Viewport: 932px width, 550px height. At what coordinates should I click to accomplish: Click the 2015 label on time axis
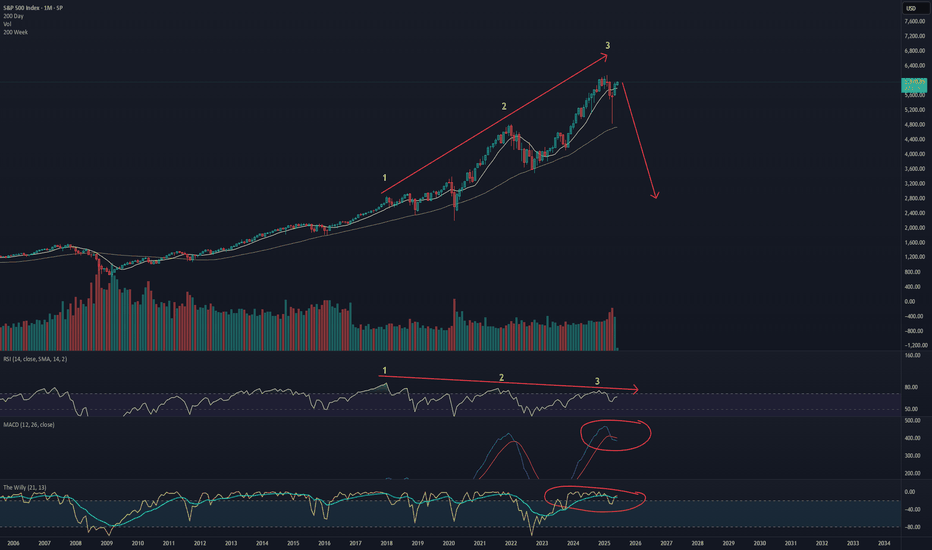pos(293,543)
